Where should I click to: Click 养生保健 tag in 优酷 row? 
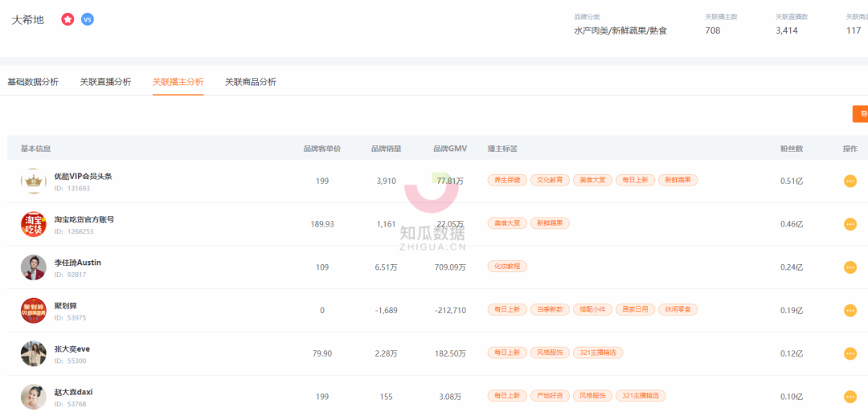tap(507, 180)
